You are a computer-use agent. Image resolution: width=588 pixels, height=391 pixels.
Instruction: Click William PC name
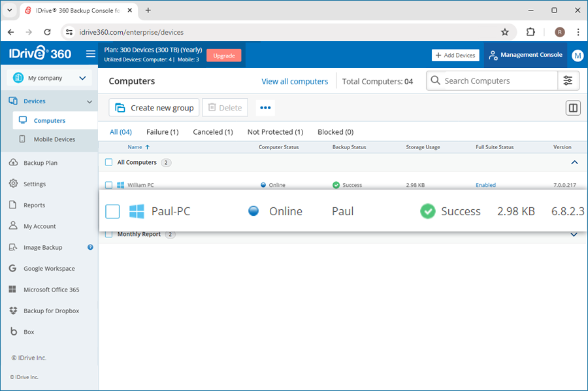[140, 185]
